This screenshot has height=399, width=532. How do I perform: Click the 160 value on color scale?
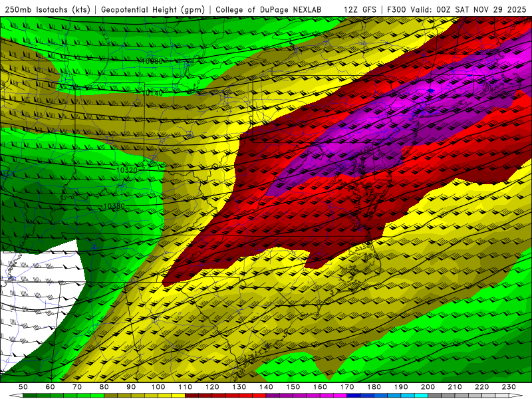click(x=320, y=387)
